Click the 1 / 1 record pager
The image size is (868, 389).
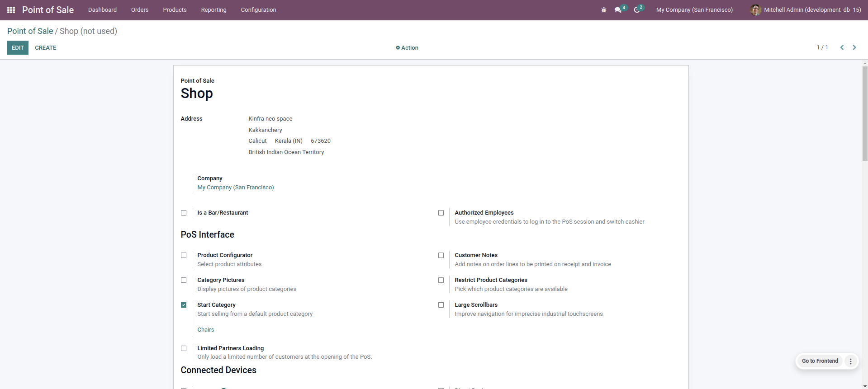pos(822,47)
